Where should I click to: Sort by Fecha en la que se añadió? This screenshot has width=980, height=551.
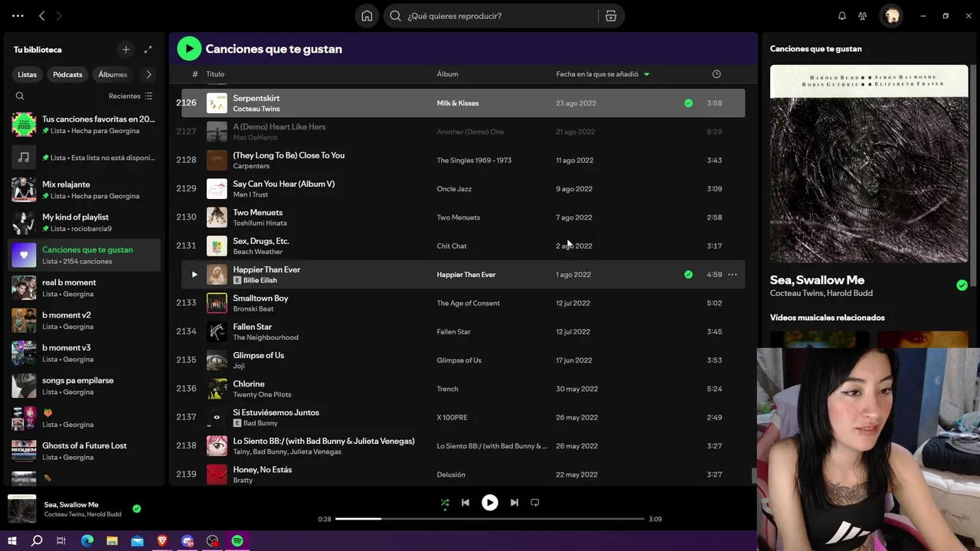[603, 74]
